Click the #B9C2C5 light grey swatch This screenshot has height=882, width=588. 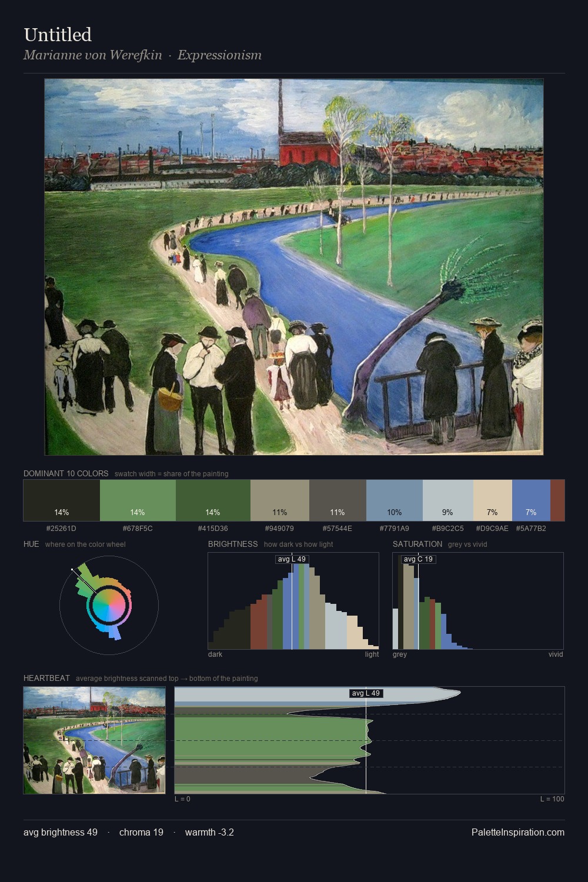tap(447, 500)
